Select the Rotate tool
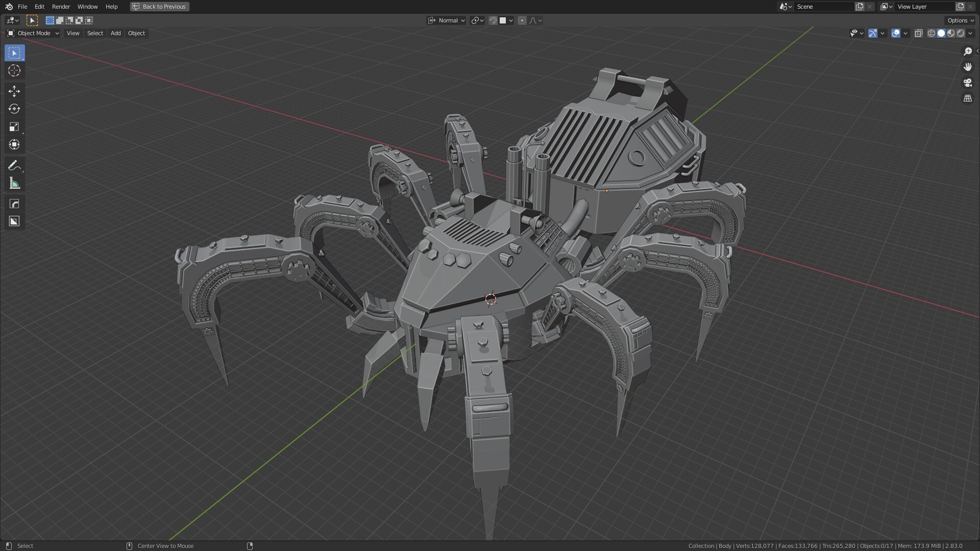980x551 pixels. 14,109
